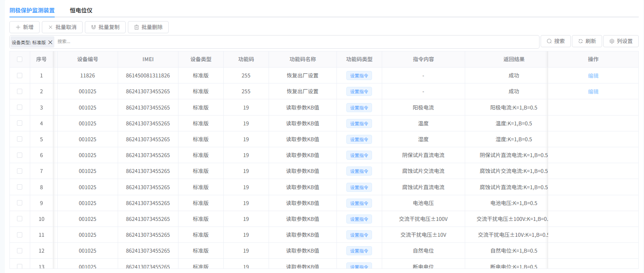Tick the select-all checkbox in the table header
This screenshot has height=273, width=644.
pyautogui.click(x=20, y=59)
